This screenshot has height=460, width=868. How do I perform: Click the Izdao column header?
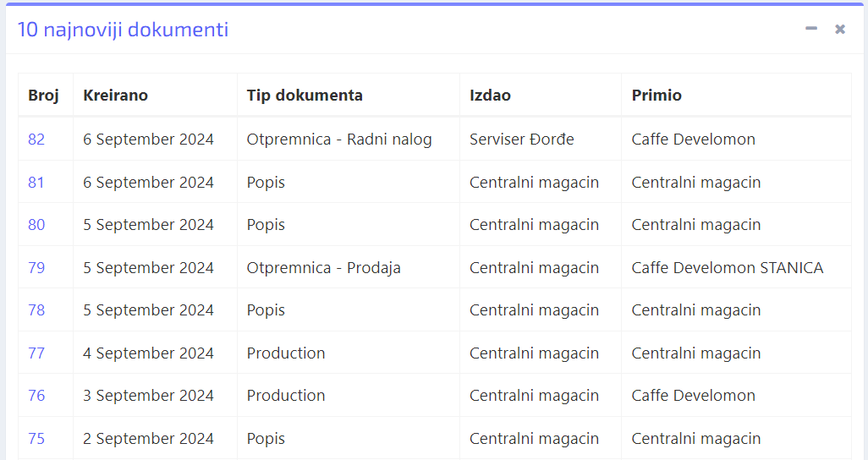[490, 96]
